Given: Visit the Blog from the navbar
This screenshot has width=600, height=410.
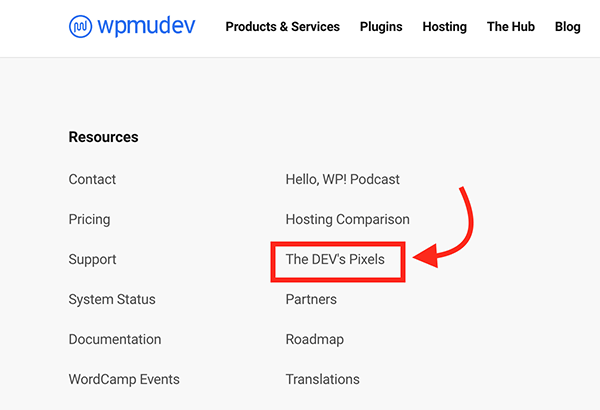Looking at the screenshot, I should point(567,27).
